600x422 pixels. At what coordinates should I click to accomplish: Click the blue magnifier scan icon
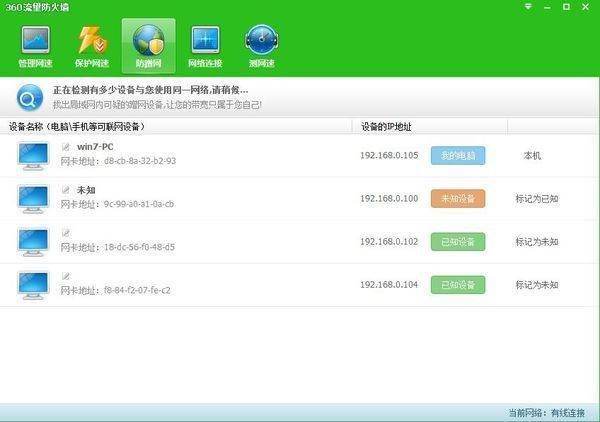pyautogui.click(x=30, y=98)
